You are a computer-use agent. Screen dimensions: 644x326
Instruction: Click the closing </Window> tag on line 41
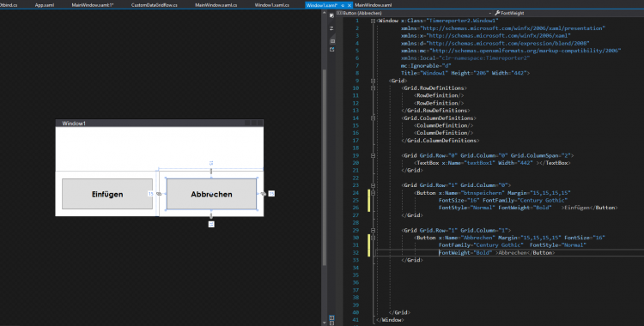tap(390, 320)
